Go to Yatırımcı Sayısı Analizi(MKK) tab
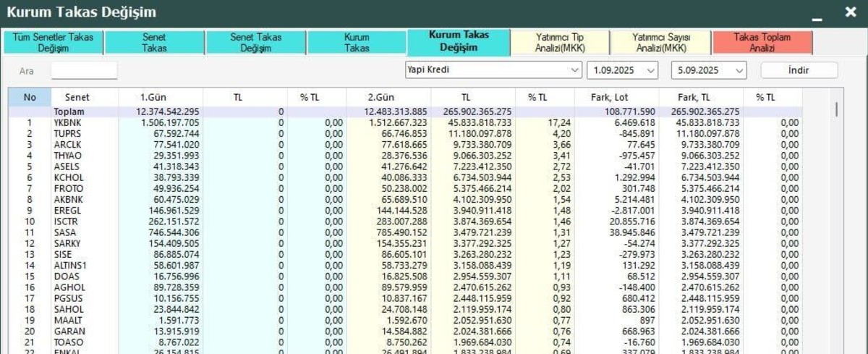This screenshot has width=868, height=354. (x=661, y=43)
